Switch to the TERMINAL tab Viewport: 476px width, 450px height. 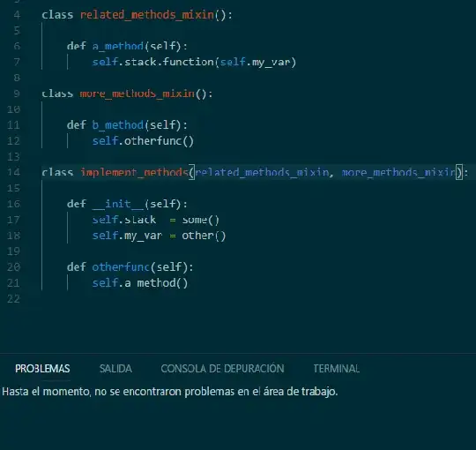(x=337, y=369)
